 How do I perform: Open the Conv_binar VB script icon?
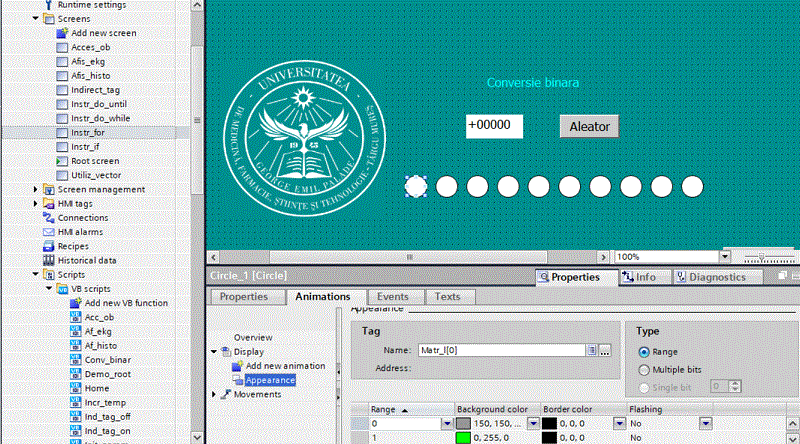(75, 359)
